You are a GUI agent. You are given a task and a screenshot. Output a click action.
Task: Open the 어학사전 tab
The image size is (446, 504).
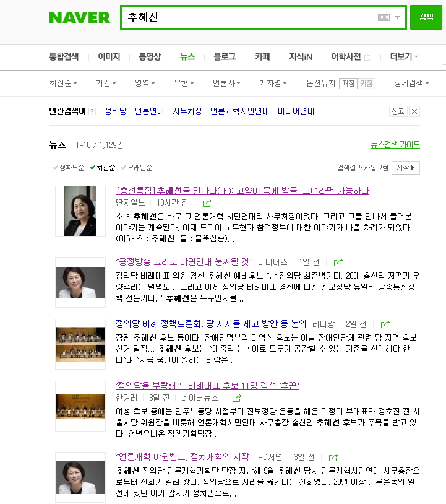[x=346, y=57]
